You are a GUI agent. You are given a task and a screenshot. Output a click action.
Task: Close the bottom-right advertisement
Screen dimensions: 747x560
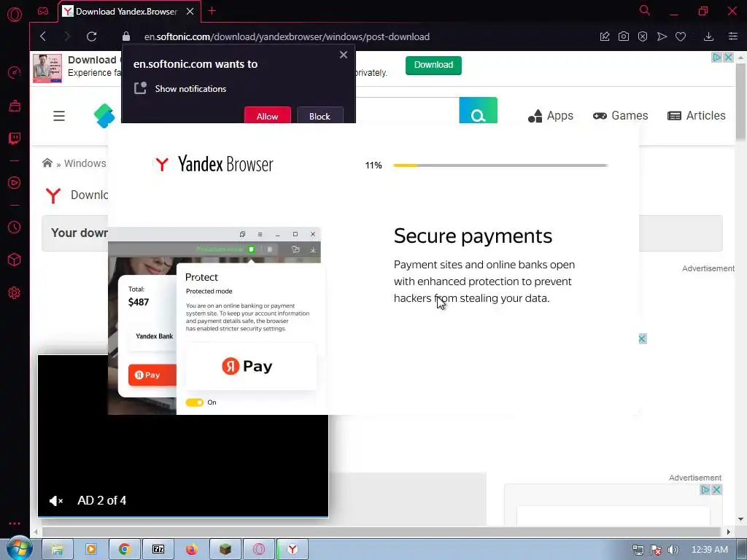(716, 489)
